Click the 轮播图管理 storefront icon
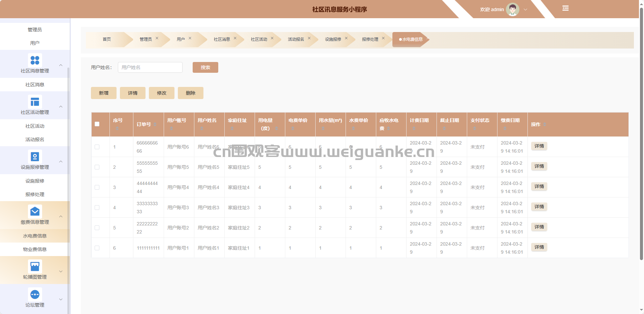 tap(35, 266)
